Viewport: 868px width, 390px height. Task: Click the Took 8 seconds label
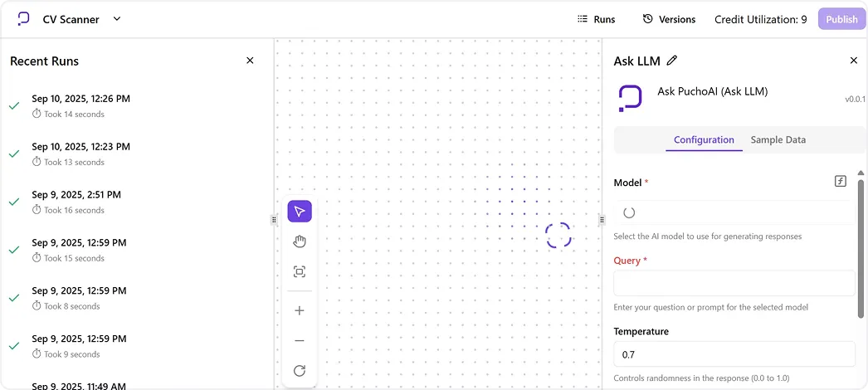pos(72,306)
